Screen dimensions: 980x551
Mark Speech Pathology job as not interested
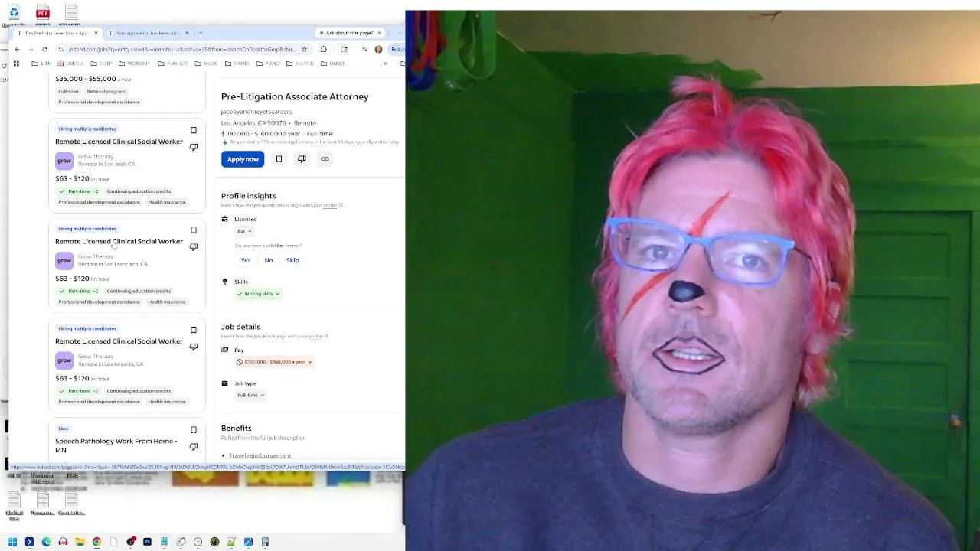[194, 447]
